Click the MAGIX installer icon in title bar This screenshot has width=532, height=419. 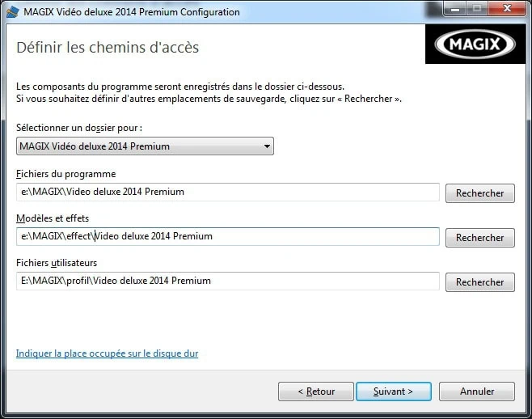(12, 12)
